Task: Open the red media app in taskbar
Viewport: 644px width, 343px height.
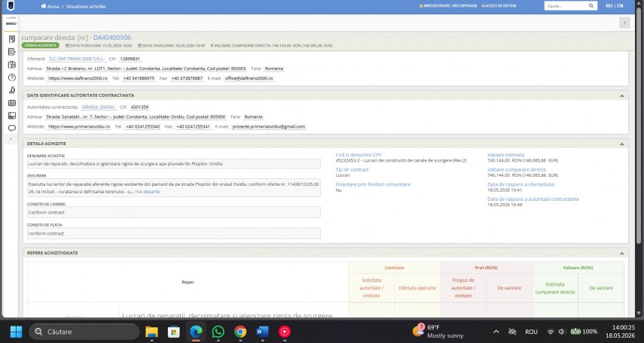Action: coord(285,332)
